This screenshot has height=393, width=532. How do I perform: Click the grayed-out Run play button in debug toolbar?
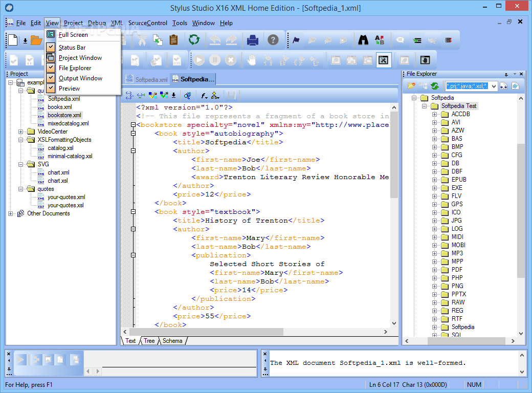tap(199, 60)
